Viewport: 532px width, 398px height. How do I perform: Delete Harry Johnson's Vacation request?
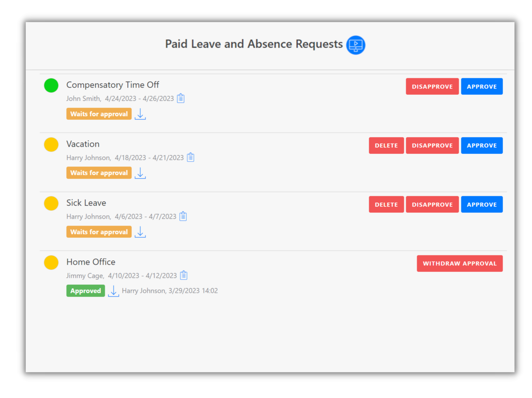pos(386,145)
